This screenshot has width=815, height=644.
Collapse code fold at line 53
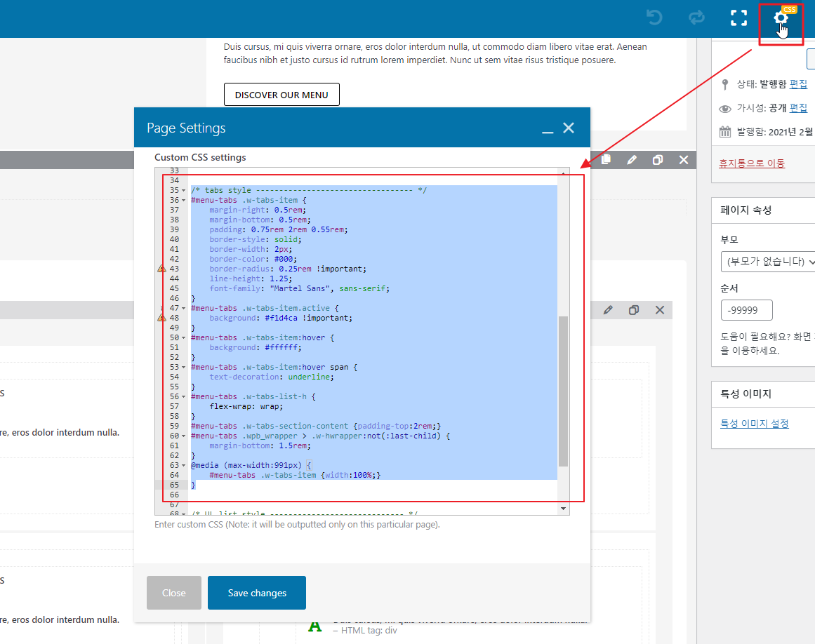(183, 367)
